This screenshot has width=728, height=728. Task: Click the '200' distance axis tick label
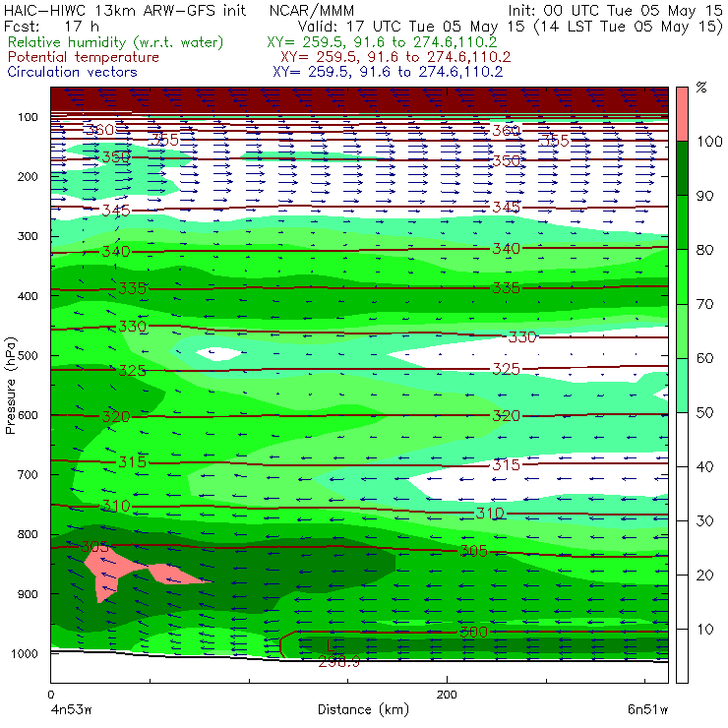[x=447, y=695]
